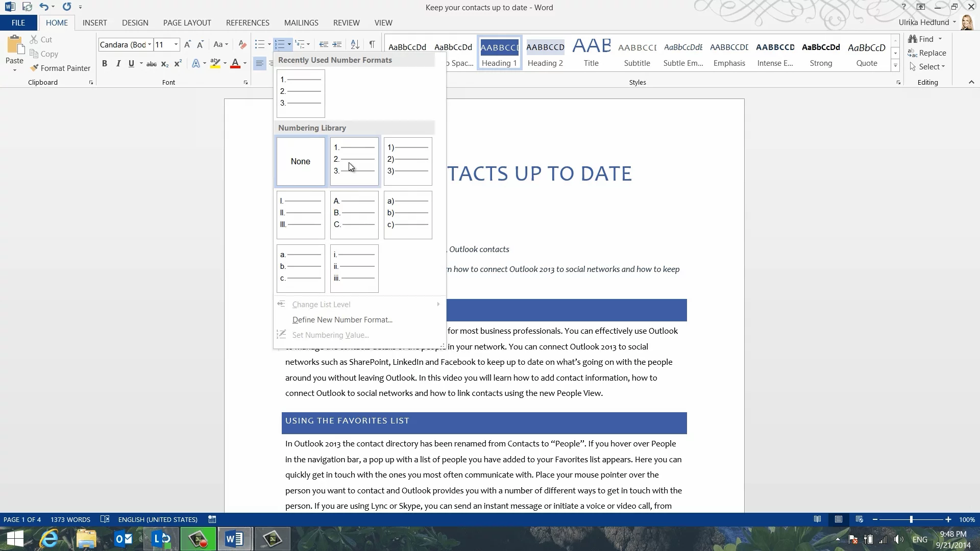Click the Show/Hide paragraph marks icon
980x551 pixels.
pos(372,45)
